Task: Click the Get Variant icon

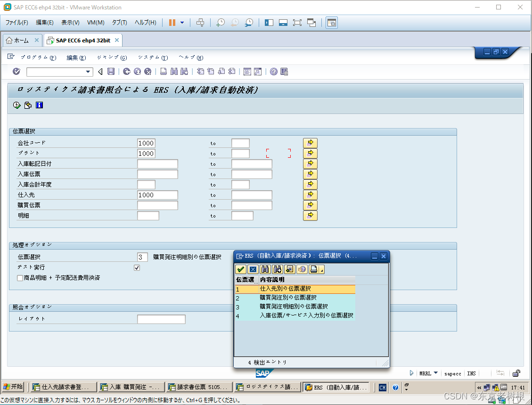Action: 28,105
